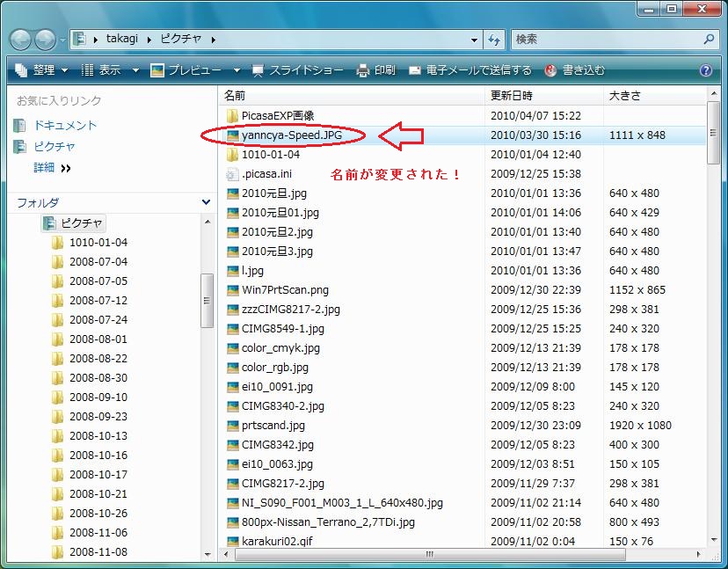This screenshot has height=569, width=728.
Task: Select the CIMG8549-1.jpg image icon
Action: click(232, 329)
